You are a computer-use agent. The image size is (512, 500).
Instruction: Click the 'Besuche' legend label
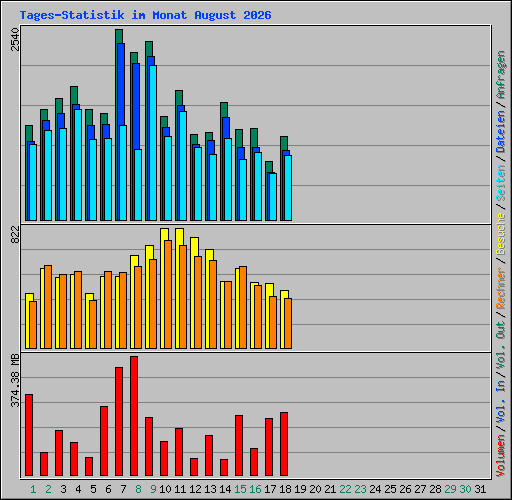501,234
